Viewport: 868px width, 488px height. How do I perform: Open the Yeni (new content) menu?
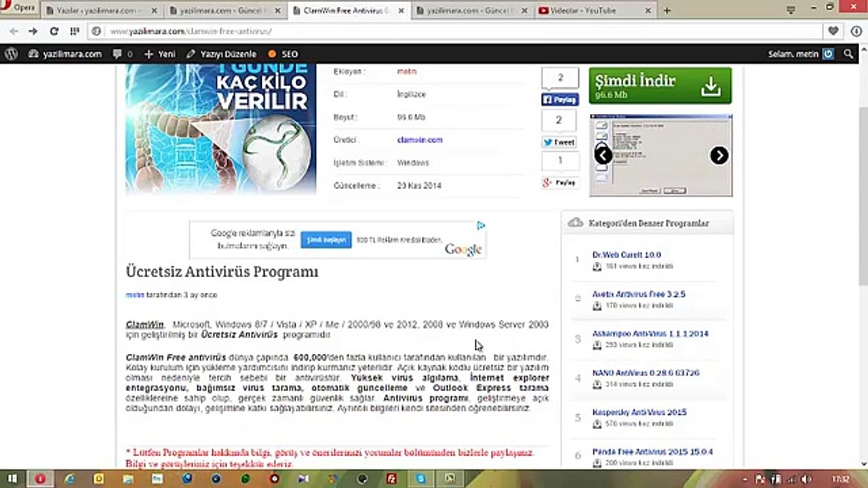(160, 54)
